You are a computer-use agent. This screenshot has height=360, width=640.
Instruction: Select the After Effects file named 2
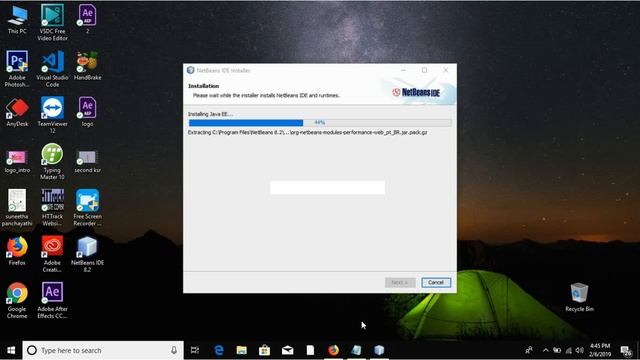click(87, 19)
